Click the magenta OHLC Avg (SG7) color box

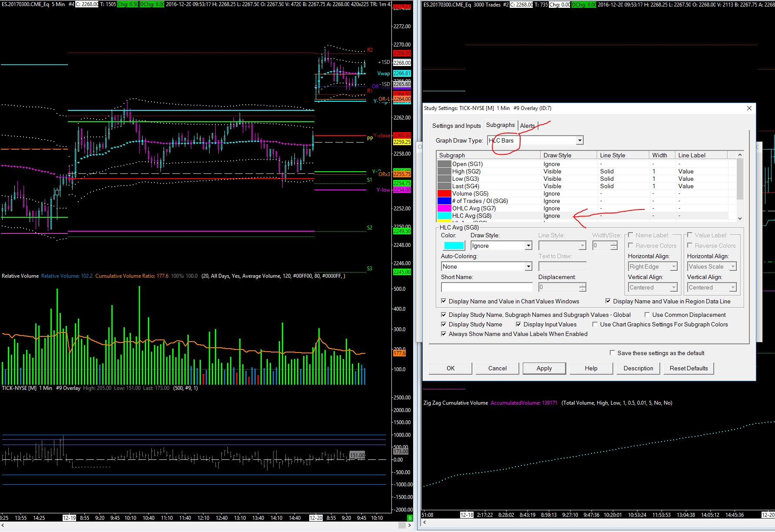click(444, 209)
